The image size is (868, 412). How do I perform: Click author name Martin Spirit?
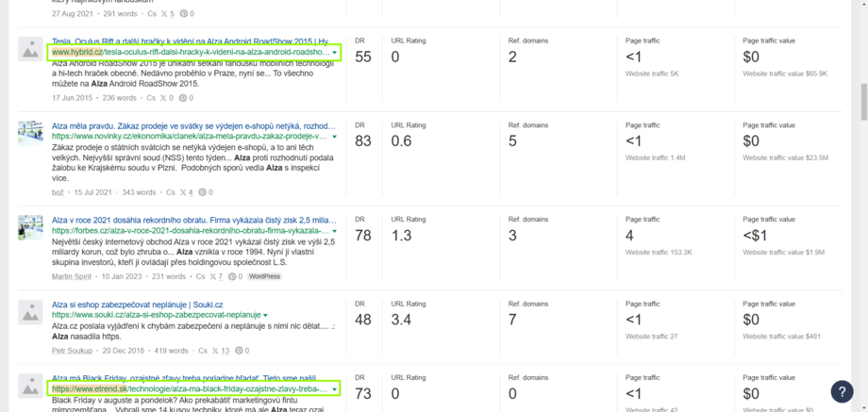[76, 276]
